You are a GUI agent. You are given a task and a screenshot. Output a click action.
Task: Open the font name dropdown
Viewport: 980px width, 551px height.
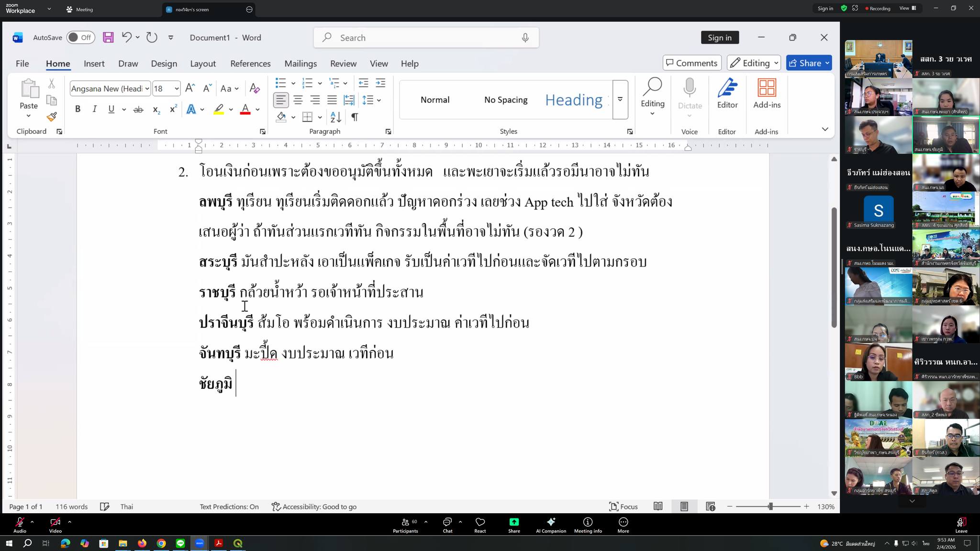pos(147,88)
